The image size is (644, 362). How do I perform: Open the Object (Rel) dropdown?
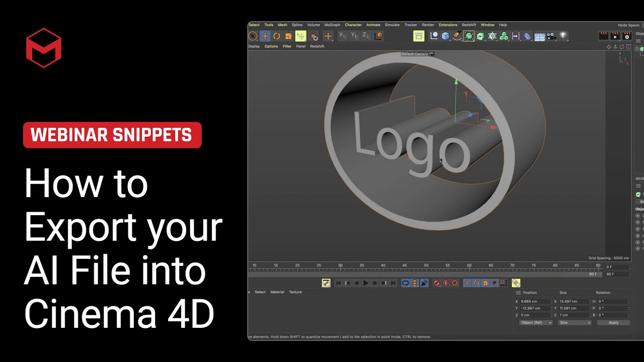536,323
